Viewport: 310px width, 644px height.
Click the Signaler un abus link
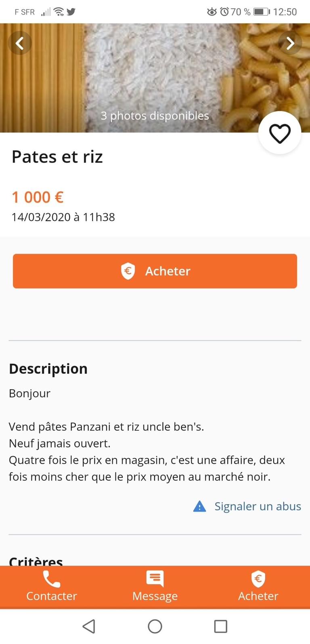coord(258,506)
